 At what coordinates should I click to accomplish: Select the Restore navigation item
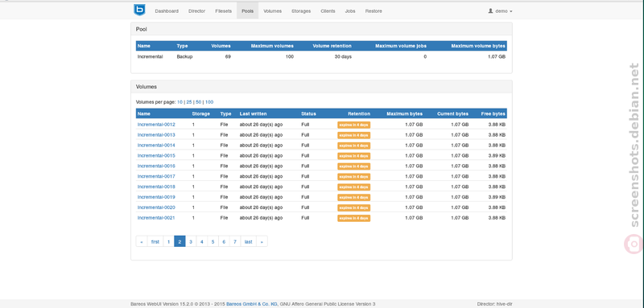(374, 11)
